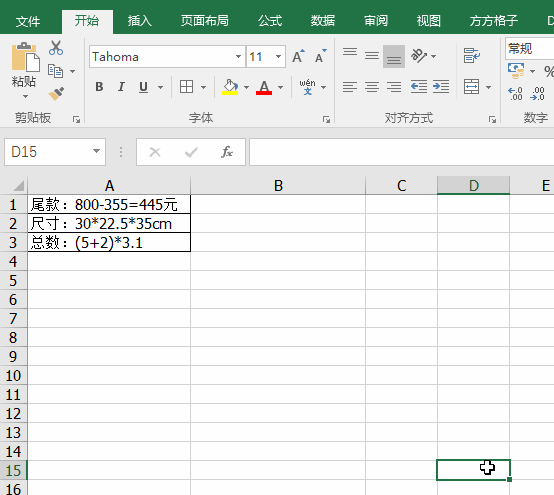Switch to the 视图 tab
The height and width of the screenshot is (495, 554).
[x=429, y=21]
